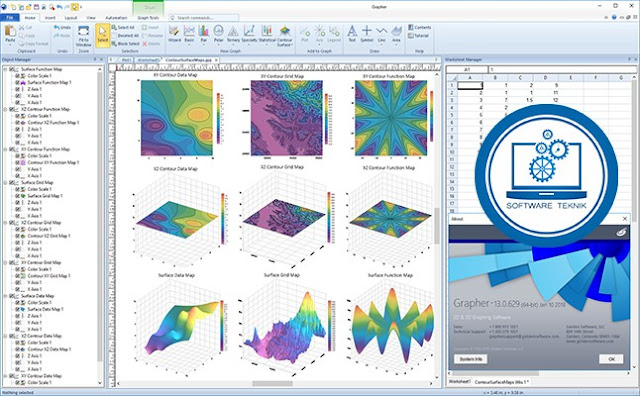The width and height of the screenshot is (640, 396).
Task: Choose the Ternary graph type icon
Action: 233,31
